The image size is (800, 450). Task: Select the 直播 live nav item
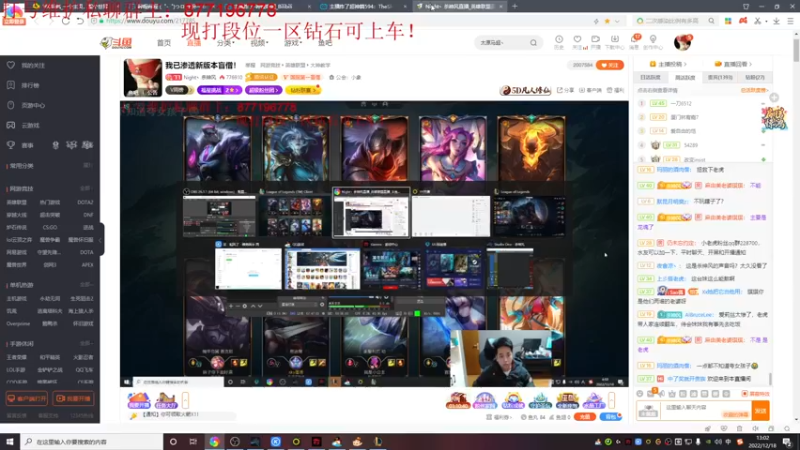pyautogui.click(x=193, y=43)
